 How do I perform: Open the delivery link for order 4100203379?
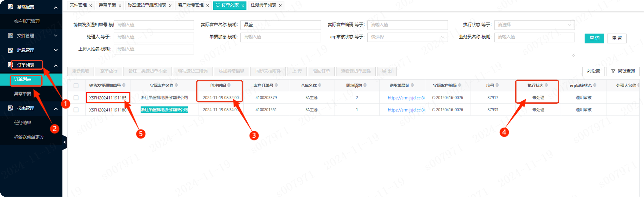[406, 98]
